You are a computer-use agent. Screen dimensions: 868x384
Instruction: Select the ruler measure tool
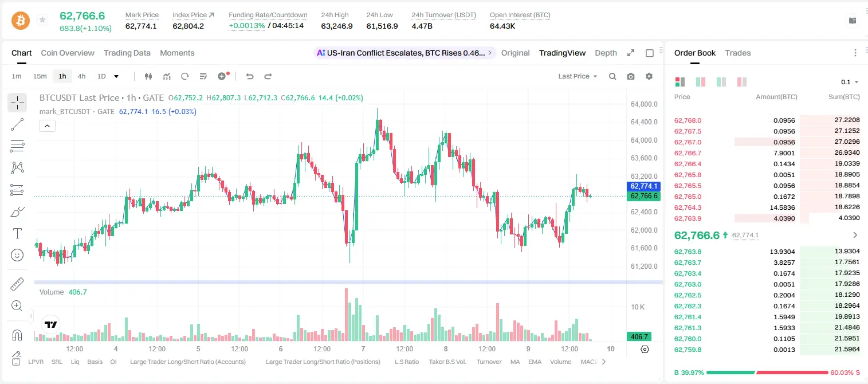(x=17, y=284)
